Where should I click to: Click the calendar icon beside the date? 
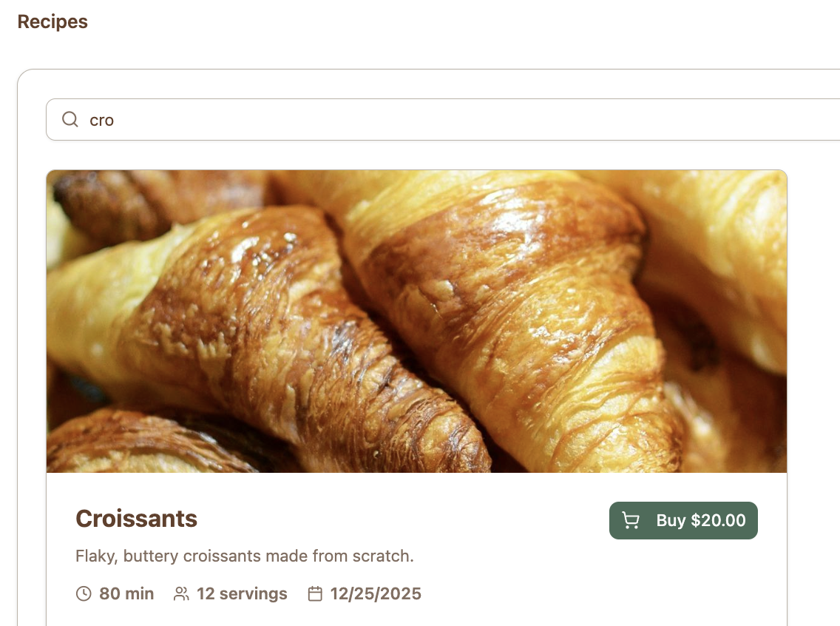(315, 594)
